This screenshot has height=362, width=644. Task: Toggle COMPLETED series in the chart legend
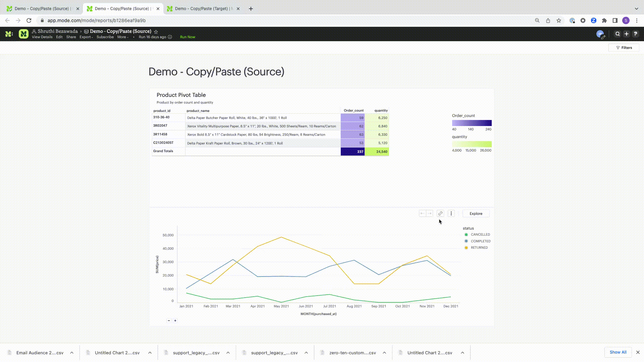click(477, 241)
